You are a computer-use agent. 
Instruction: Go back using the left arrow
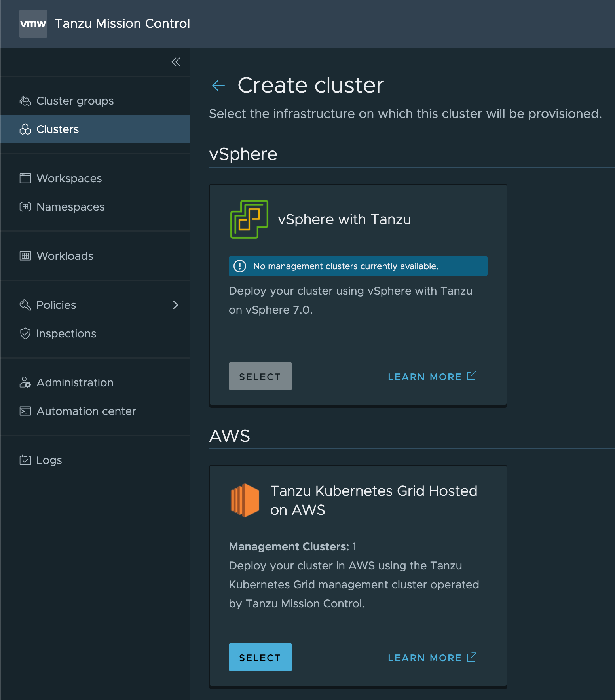point(218,85)
